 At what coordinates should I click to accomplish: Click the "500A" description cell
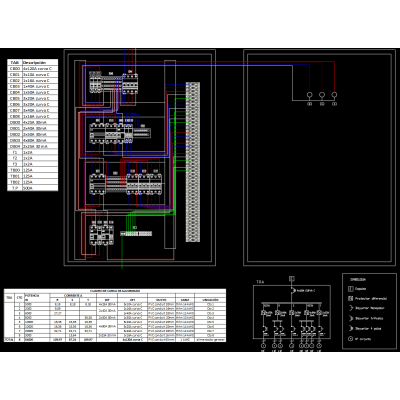click(40, 188)
